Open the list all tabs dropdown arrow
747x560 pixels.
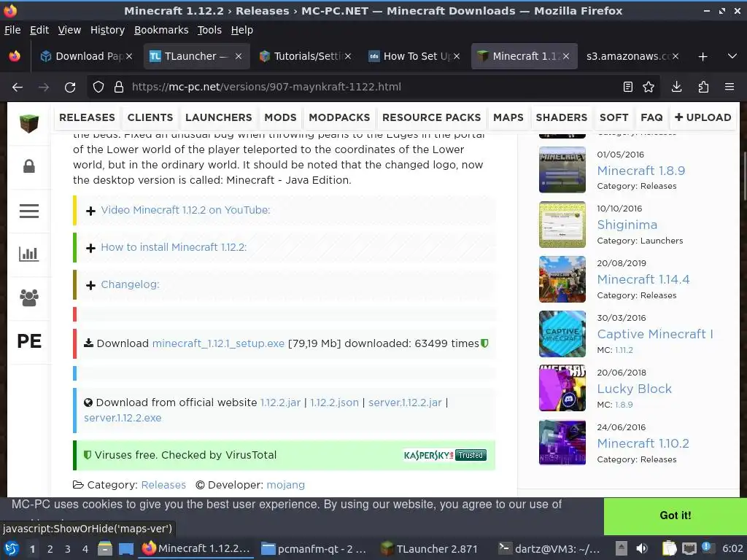click(732, 56)
